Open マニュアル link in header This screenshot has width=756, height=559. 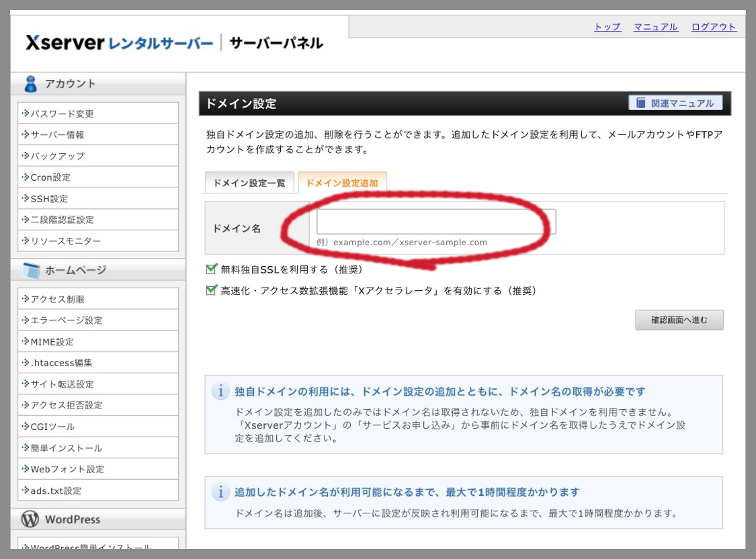click(656, 27)
